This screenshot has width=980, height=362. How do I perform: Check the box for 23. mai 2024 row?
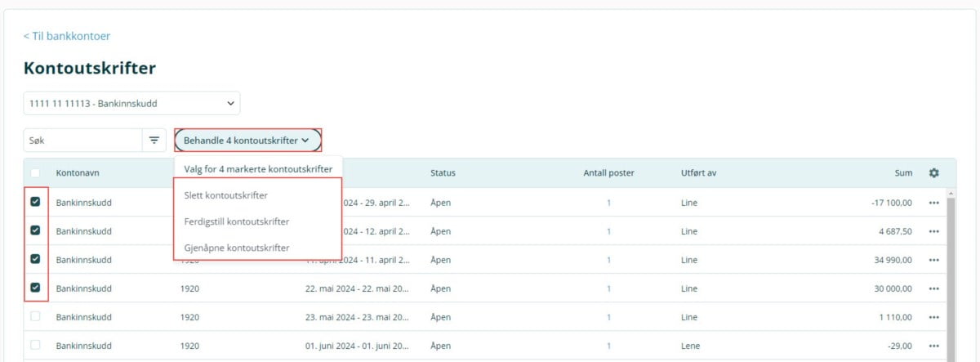pos(35,316)
